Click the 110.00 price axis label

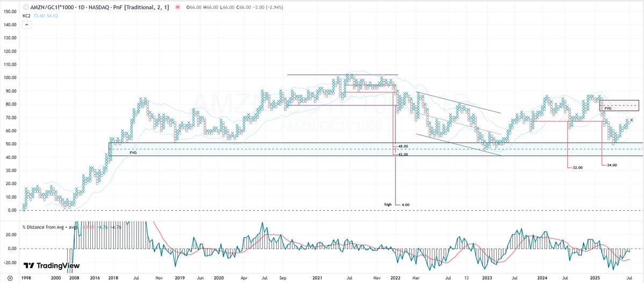[10, 65]
